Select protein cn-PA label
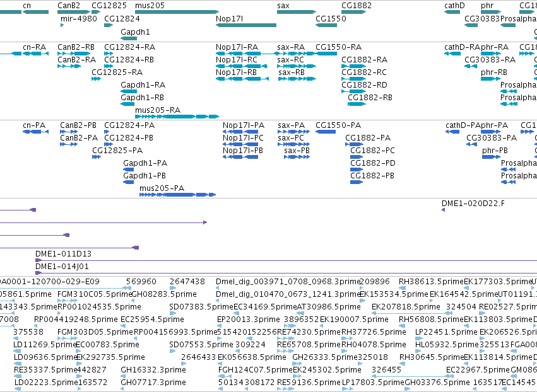This screenshot has width=537, height=392. (34, 125)
